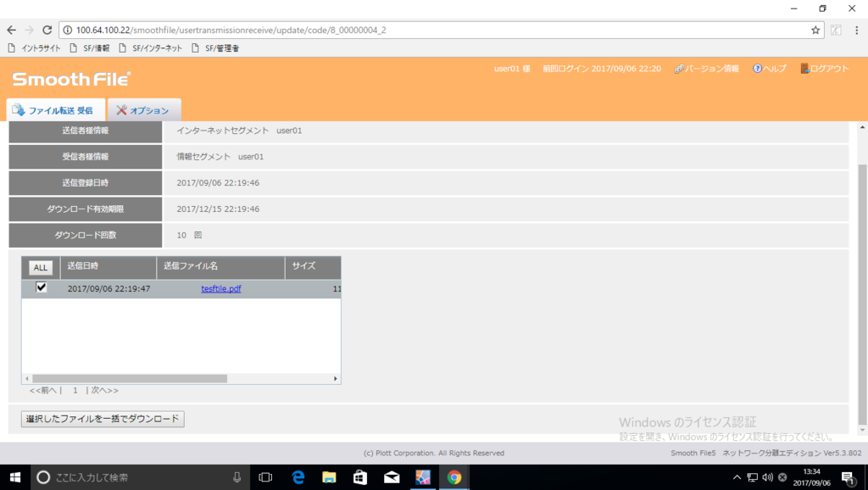The image size is (868, 490).
Task: Reload the page with the refresh icon
Action: click(x=47, y=29)
